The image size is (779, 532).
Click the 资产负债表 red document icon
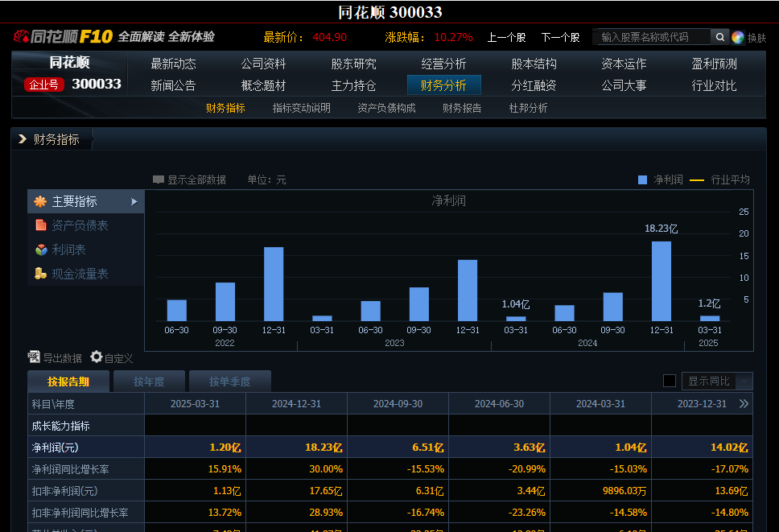41,225
